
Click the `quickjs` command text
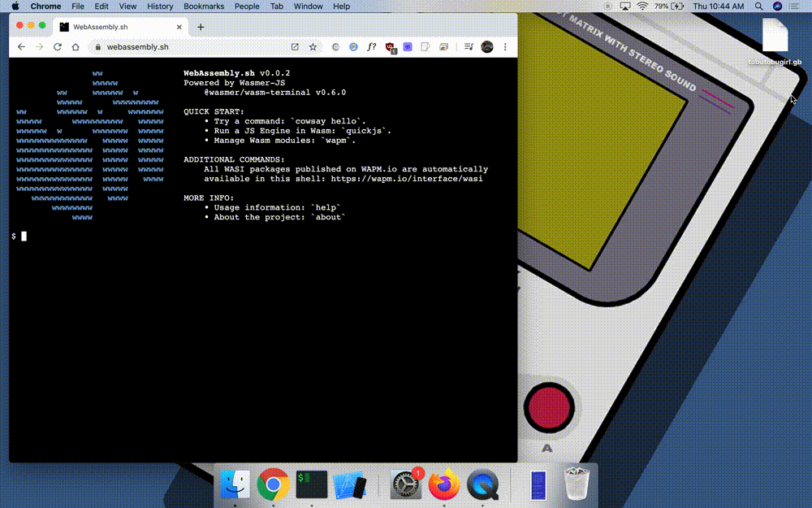[364, 131]
